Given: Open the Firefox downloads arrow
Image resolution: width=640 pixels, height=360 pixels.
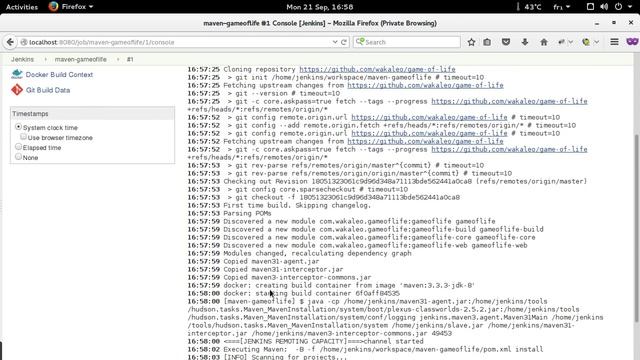Looking at the screenshot, I should 525,42.
